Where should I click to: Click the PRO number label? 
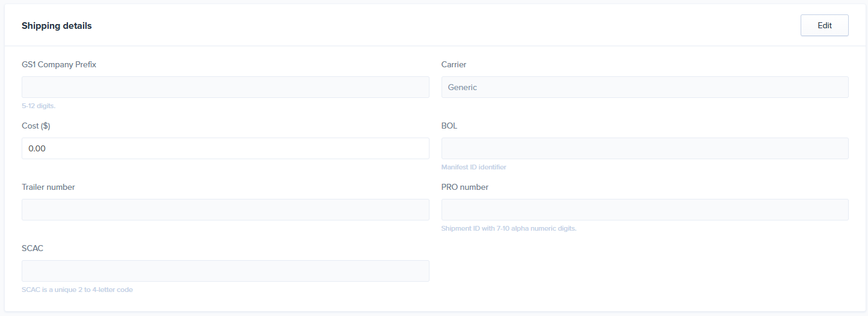[x=465, y=187]
